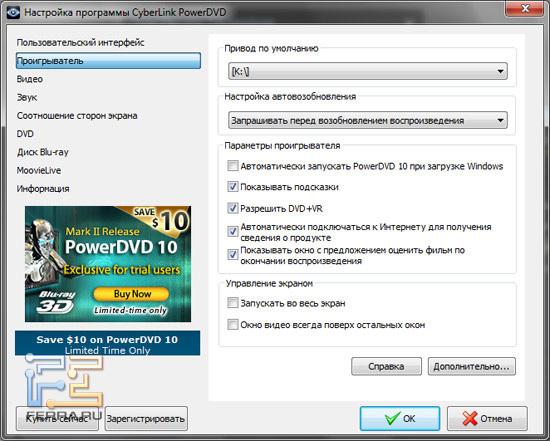The height and width of the screenshot is (441, 550).
Task: Switch to the MoovieLive section
Action: (x=39, y=170)
